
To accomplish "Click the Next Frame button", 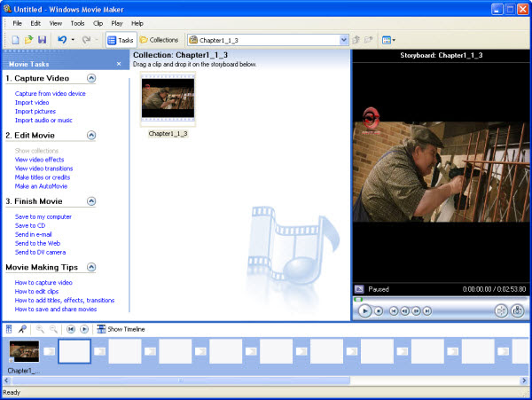I will click(416, 310).
